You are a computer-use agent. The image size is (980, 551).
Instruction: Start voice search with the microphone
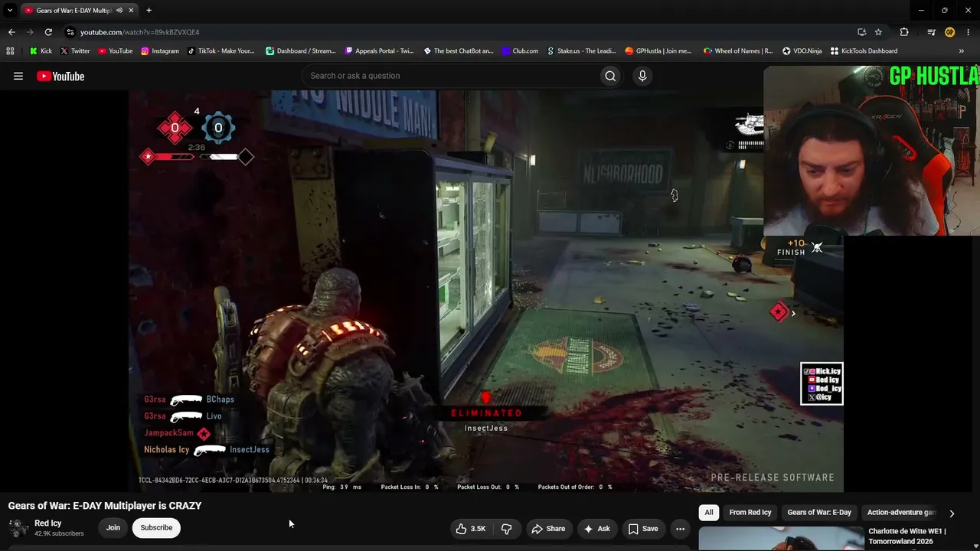(x=642, y=76)
